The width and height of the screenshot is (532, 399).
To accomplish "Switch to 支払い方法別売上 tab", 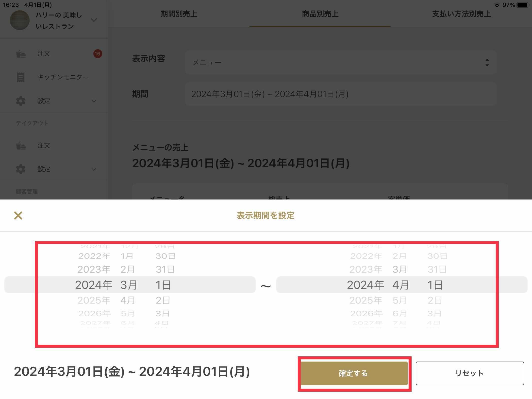I will [461, 14].
